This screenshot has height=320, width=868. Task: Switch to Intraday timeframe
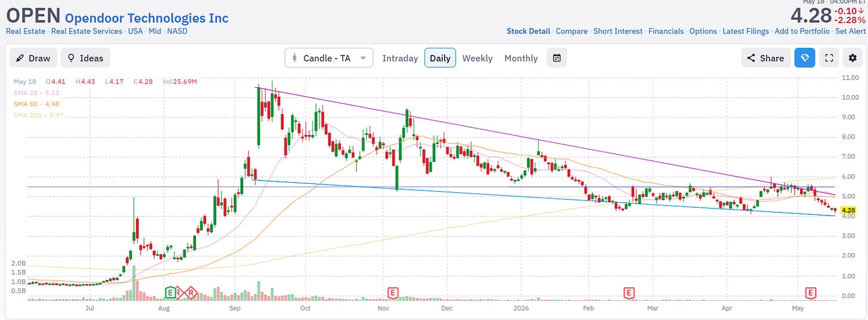(400, 58)
